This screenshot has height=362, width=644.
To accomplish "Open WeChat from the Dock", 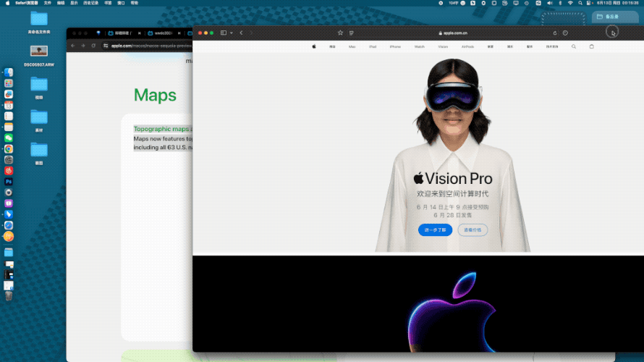I will [x=9, y=138].
